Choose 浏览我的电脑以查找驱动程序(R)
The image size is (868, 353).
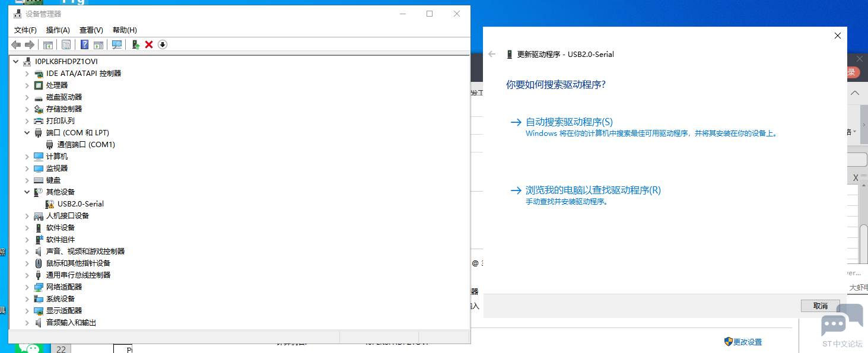click(593, 190)
